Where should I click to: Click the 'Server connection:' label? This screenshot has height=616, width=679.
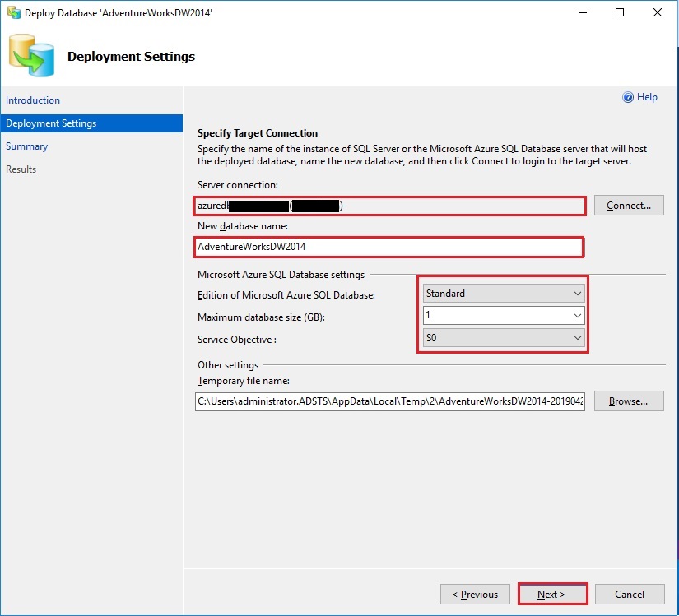(x=238, y=185)
